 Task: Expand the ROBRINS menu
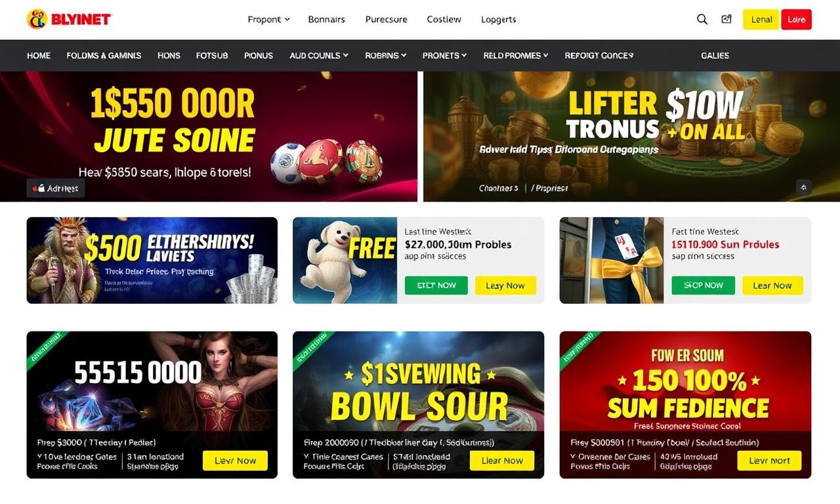[x=386, y=56]
